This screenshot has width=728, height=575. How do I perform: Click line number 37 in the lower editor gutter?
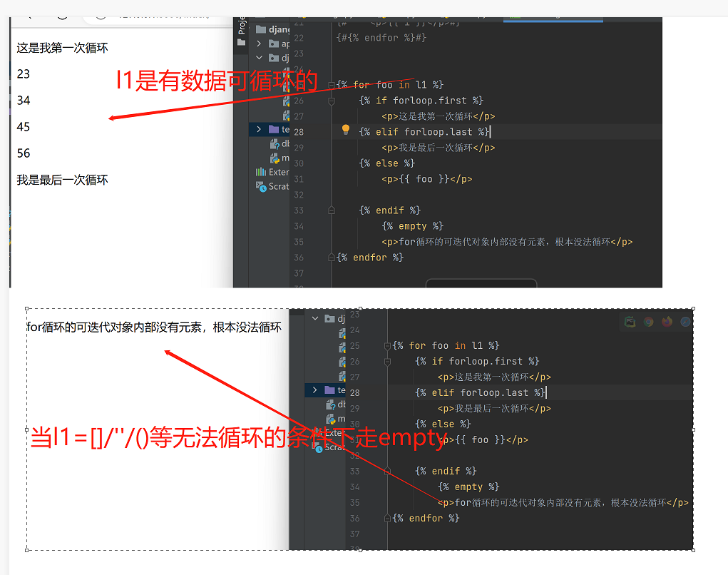[x=354, y=534]
